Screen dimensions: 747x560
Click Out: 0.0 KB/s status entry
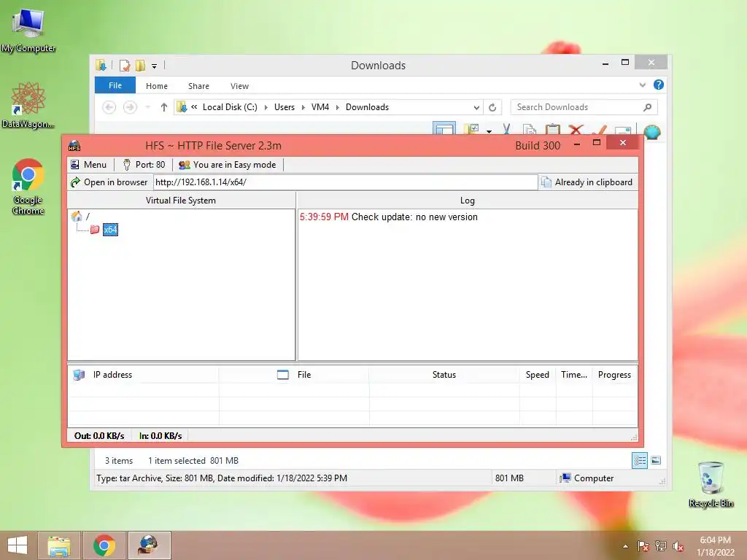[99, 436]
